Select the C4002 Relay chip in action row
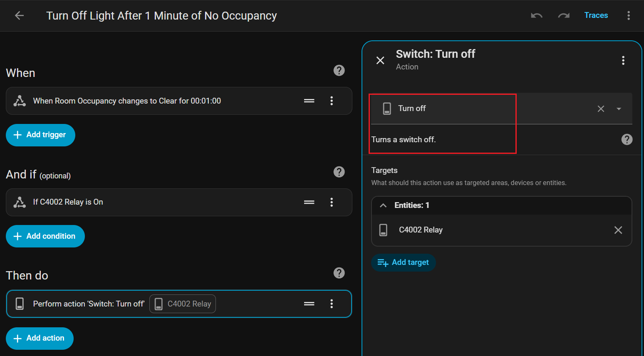The width and height of the screenshot is (644, 356). click(183, 304)
